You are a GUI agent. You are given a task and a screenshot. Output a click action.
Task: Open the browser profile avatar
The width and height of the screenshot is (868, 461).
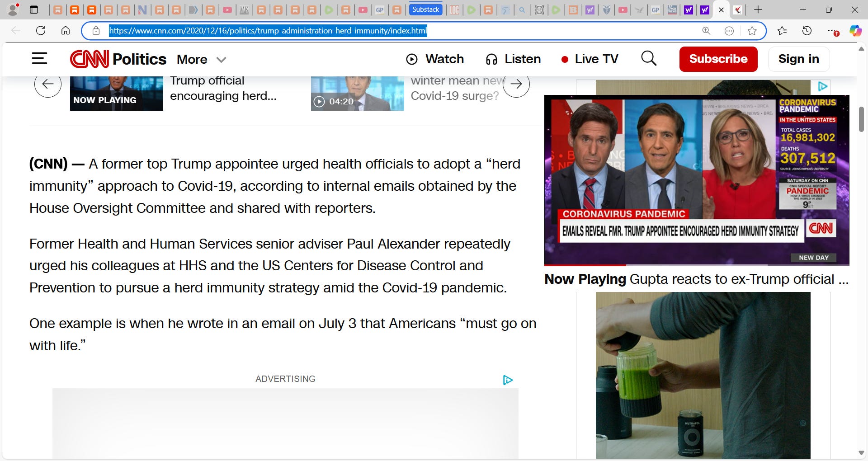13,9
